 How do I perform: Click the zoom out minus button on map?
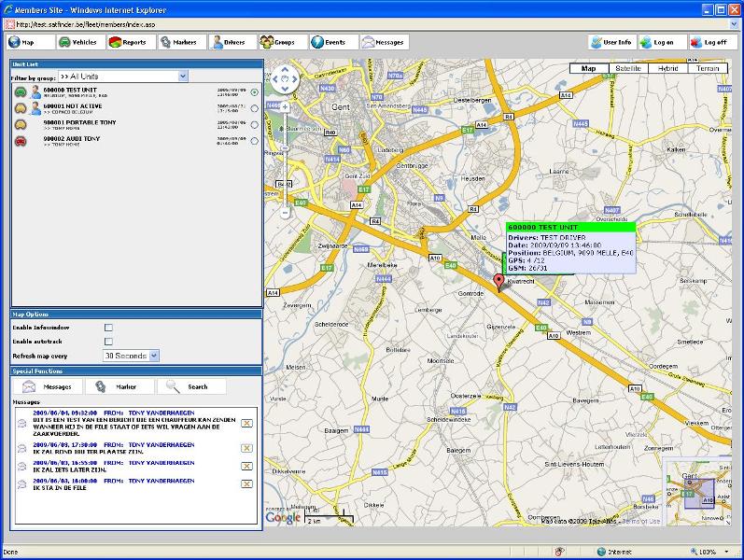tap(285, 213)
